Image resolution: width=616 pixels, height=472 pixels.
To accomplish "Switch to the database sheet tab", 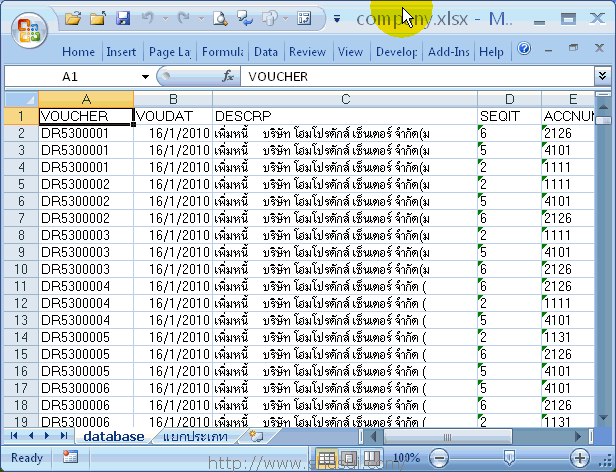I will tap(113, 437).
